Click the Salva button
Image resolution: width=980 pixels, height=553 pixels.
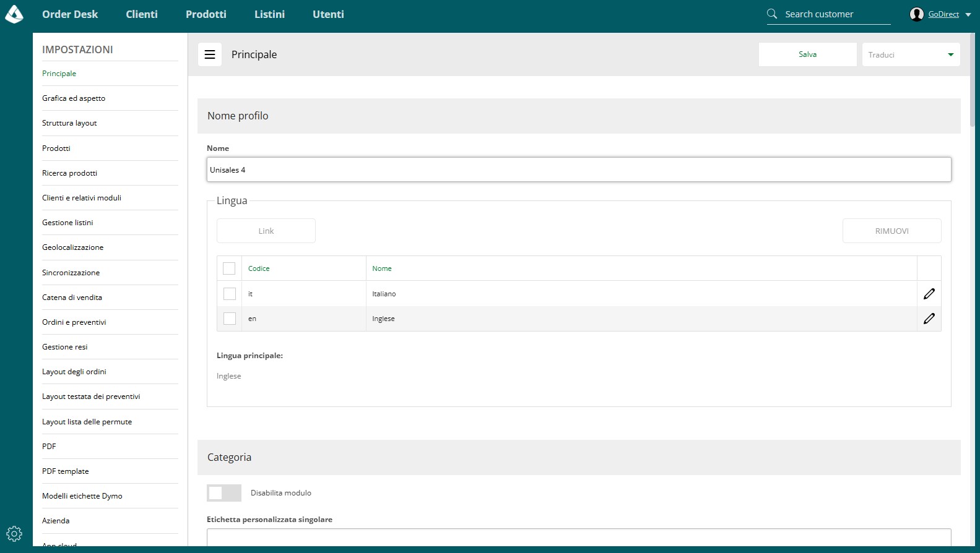[x=808, y=54]
